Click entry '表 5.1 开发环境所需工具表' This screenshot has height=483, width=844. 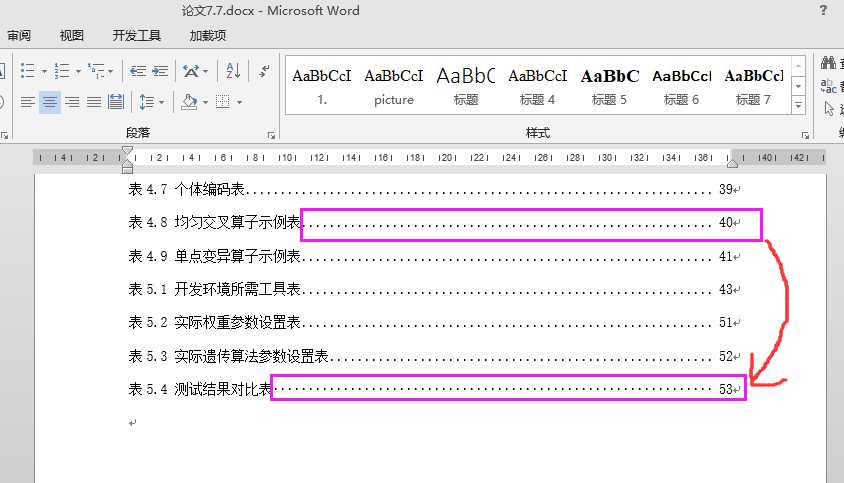coord(214,290)
